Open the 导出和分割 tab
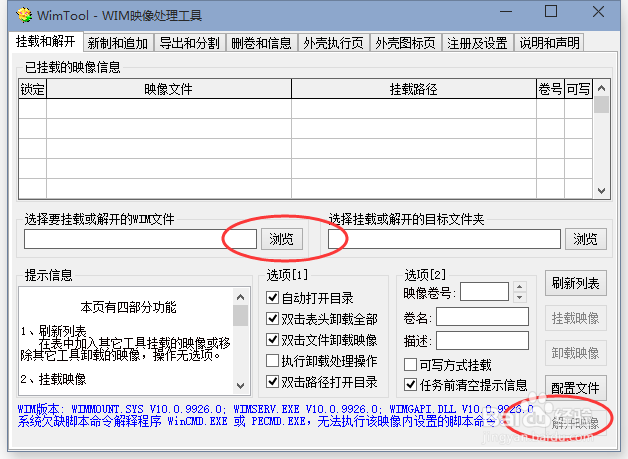Image resolution: width=628 pixels, height=459 pixels. 189,43
